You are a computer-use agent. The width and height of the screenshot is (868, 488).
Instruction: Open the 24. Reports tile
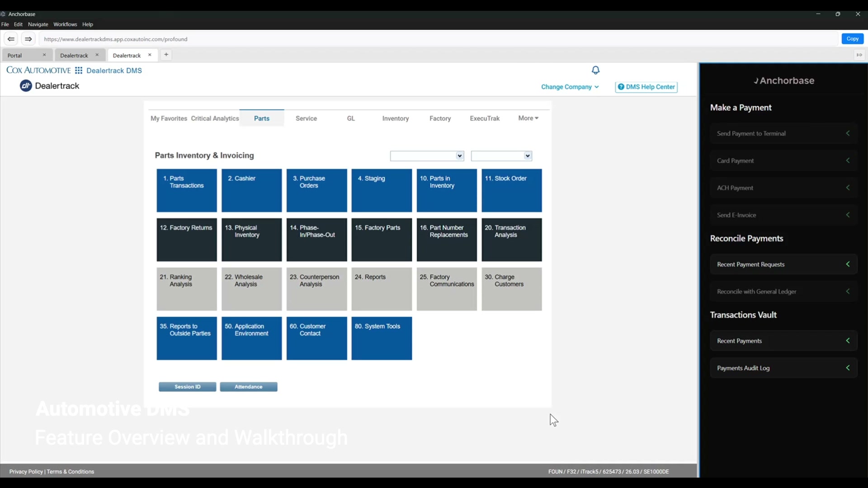tap(382, 289)
